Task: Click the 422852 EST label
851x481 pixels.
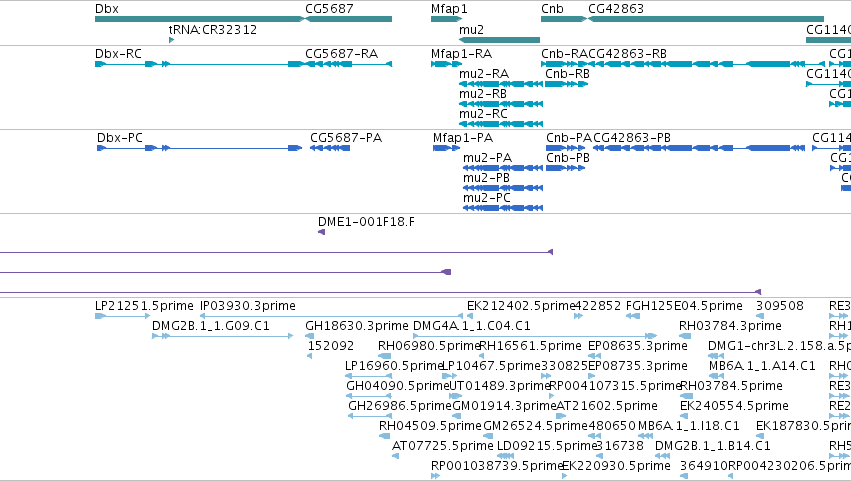Action: click(x=598, y=306)
